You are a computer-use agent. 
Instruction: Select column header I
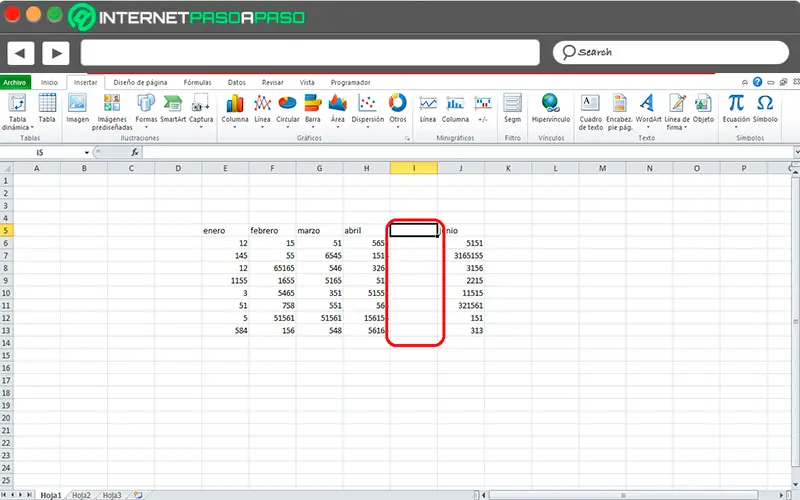414,168
